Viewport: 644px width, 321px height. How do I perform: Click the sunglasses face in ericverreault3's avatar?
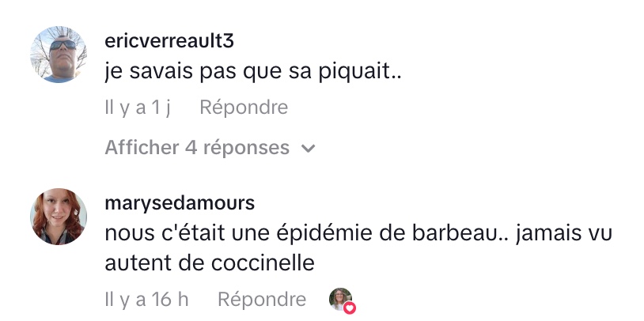pyautogui.click(x=63, y=51)
